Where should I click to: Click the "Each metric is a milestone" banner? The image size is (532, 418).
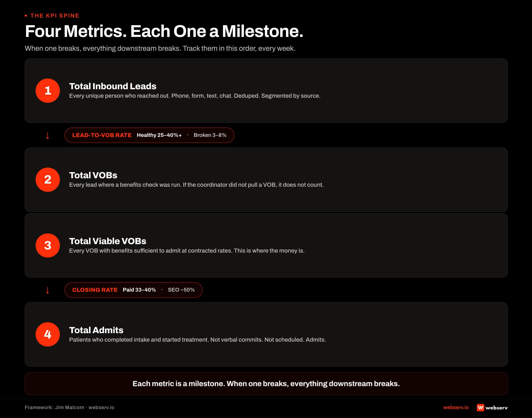click(x=266, y=384)
